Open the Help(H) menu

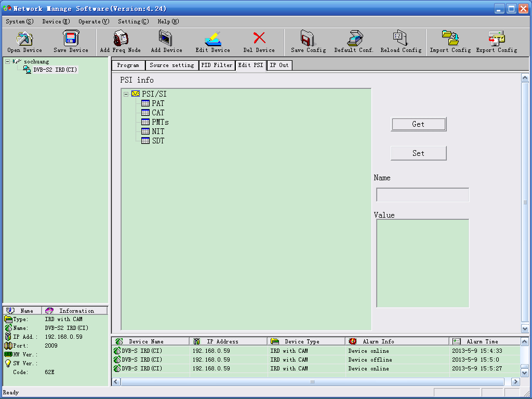tap(168, 21)
